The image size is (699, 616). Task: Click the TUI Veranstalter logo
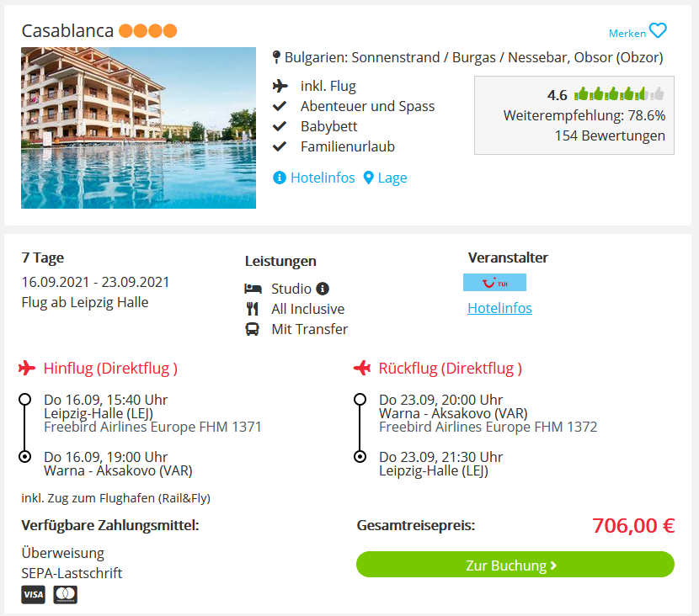494,283
